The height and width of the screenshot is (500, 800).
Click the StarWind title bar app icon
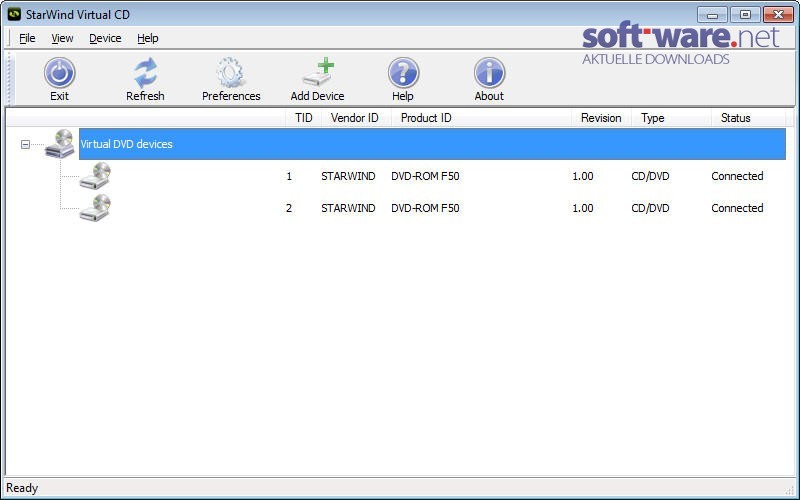[x=14, y=14]
